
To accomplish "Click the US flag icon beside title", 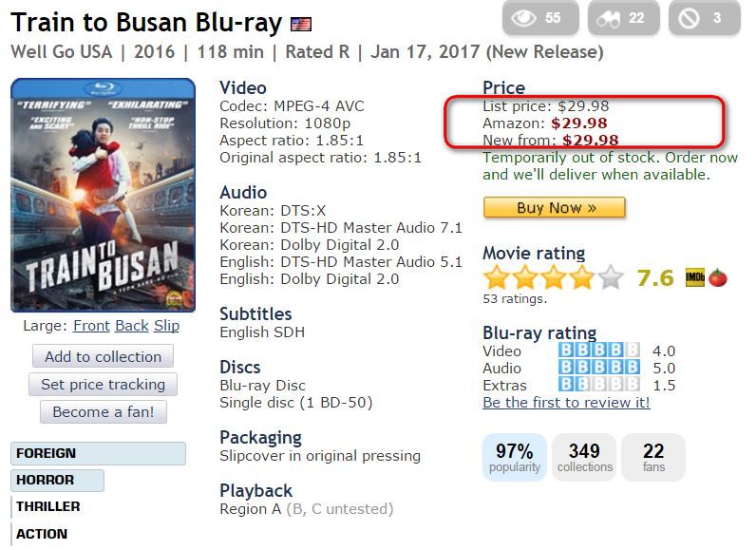I will pyautogui.click(x=300, y=24).
